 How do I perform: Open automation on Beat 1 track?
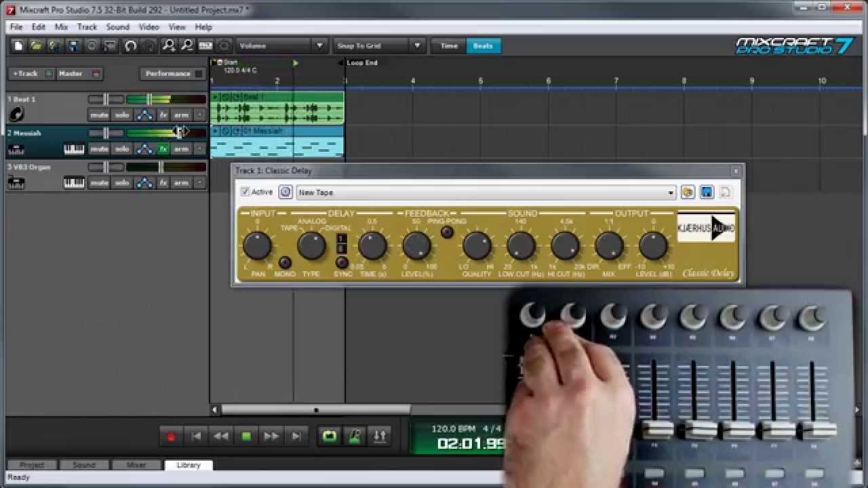(144, 115)
